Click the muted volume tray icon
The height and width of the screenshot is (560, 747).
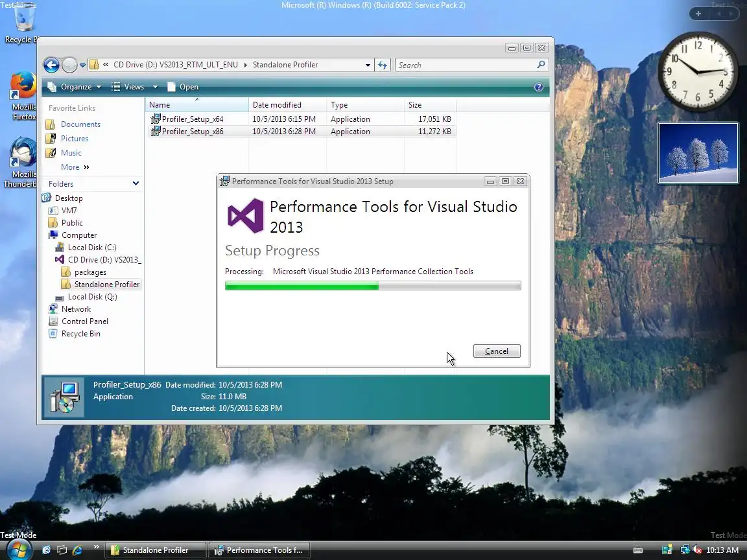point(698,550)
